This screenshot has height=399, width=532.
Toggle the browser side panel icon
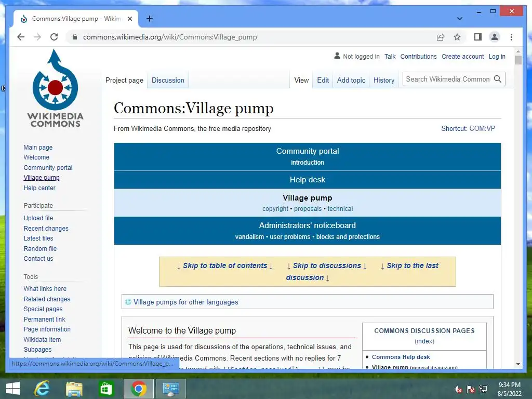[478, 37]
